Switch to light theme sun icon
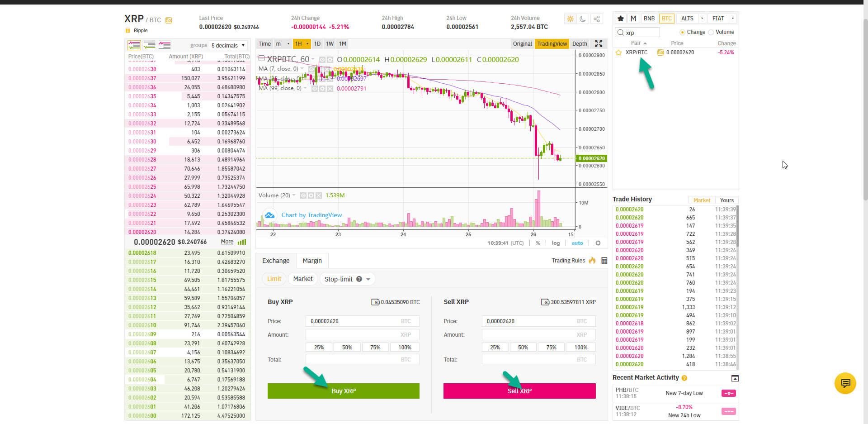This screenshot has width=868, height=424. (x=570, y=19)
